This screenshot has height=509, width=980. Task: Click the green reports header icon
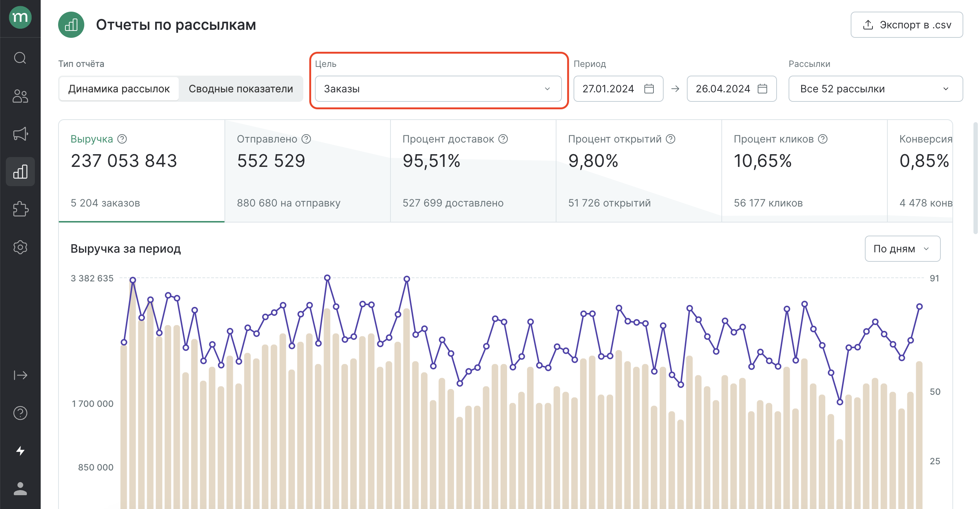(x=71, y=25)
